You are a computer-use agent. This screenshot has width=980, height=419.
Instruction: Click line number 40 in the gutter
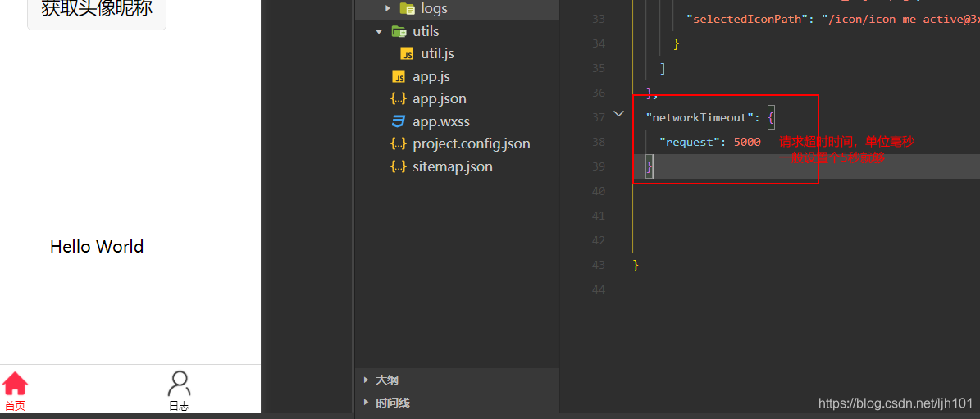[x=598, y=191]
